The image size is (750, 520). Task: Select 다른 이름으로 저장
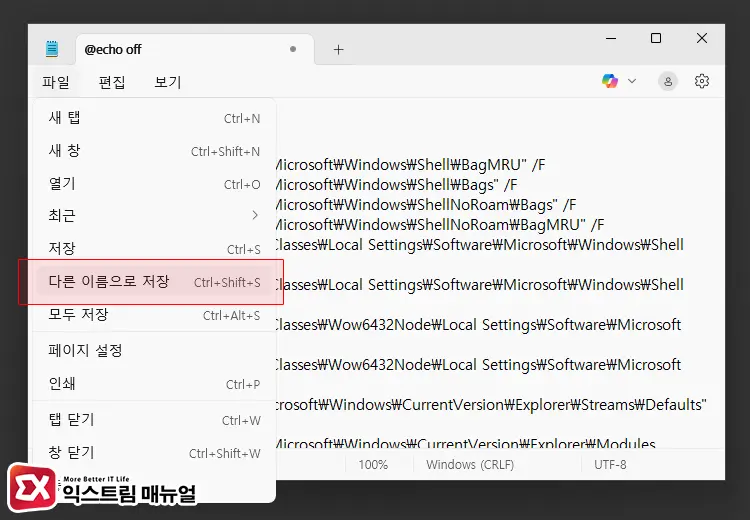(x=154, y=282)
